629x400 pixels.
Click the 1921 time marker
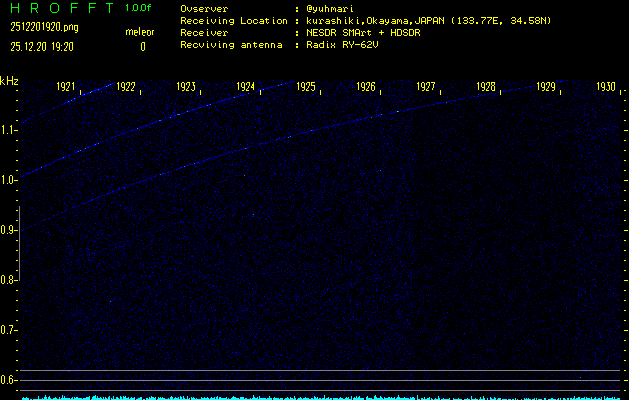[x=66, y=88]
